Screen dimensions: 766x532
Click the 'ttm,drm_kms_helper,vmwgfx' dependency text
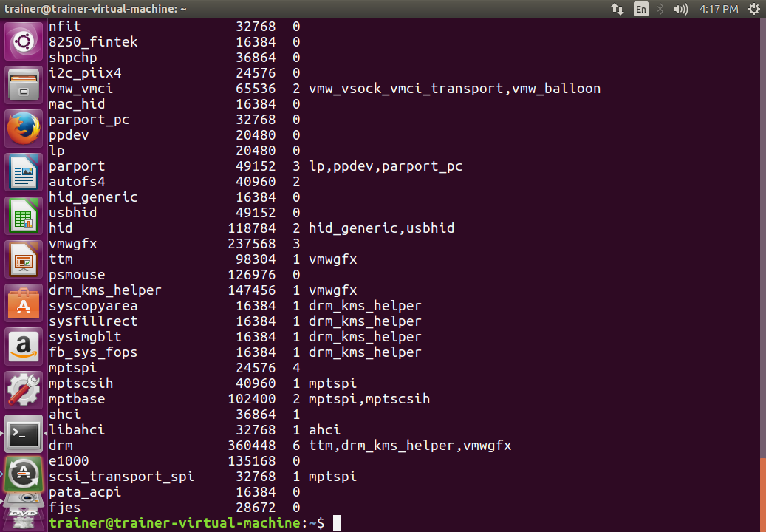pos(410,446)
